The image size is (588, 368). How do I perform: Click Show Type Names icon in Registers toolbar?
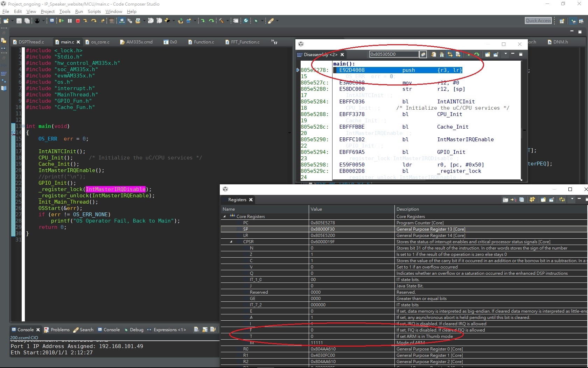click(506, 200)
